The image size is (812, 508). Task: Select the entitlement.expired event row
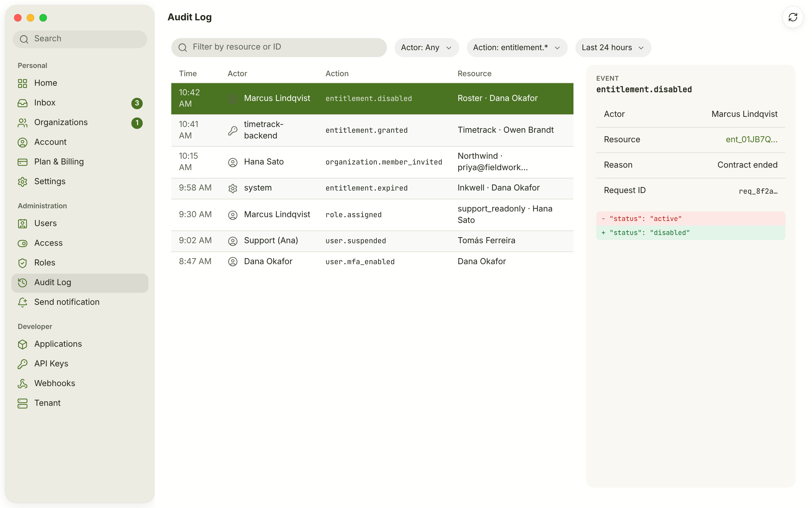click(x=372, y=188)
